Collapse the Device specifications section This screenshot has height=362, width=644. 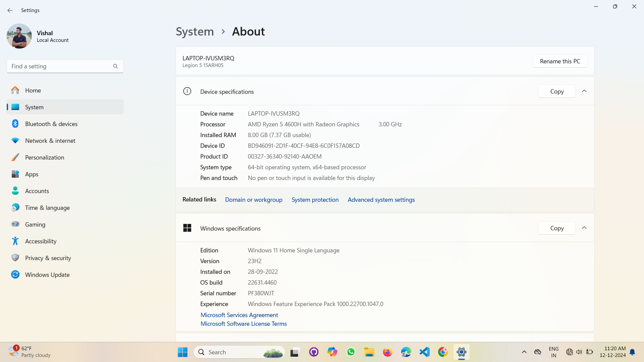pyautogui.click(x=584, y=91)
